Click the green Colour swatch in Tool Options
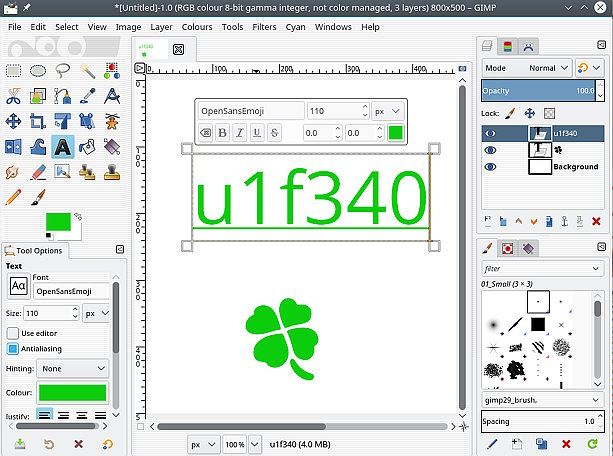The width and height of the screenshot is (613, 456). pos(73,393)
